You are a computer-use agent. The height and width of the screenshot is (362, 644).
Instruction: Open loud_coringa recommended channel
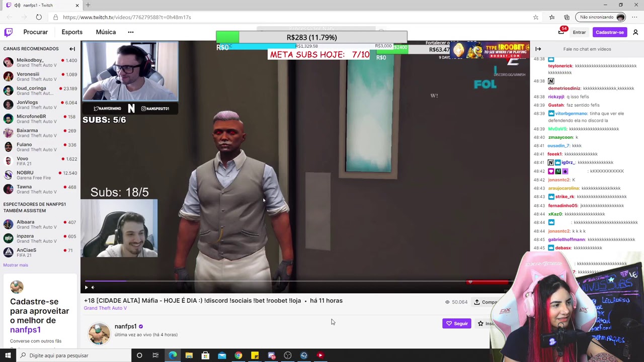point(40,90)
